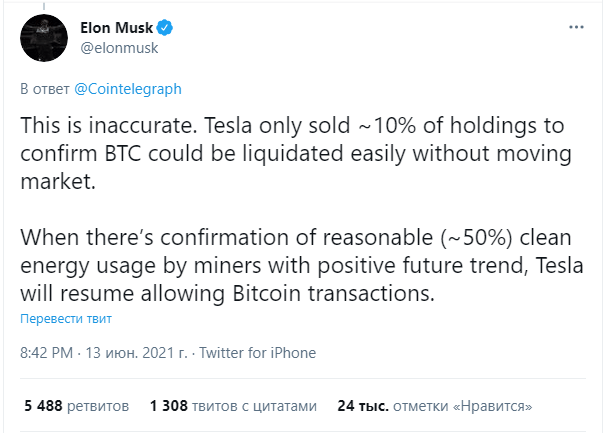
Task: Open the @elonmusk handle link
Action: (x=119, y=48)
